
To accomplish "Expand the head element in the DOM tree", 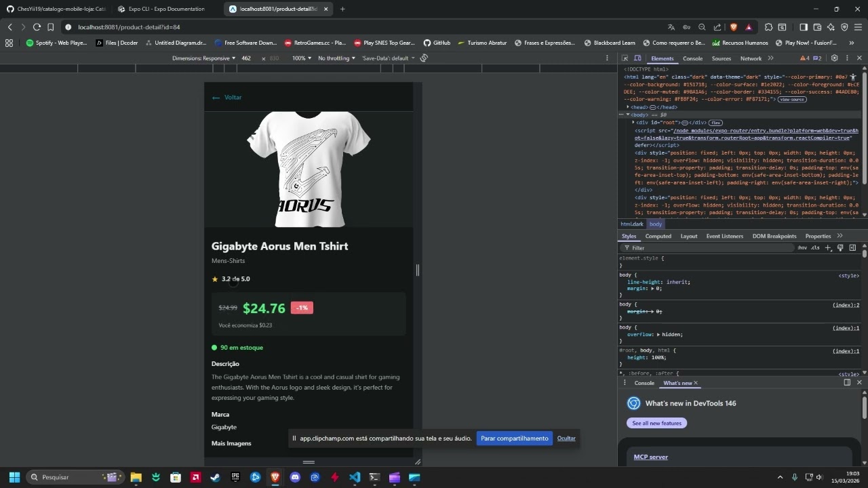I will click(628, 107).
